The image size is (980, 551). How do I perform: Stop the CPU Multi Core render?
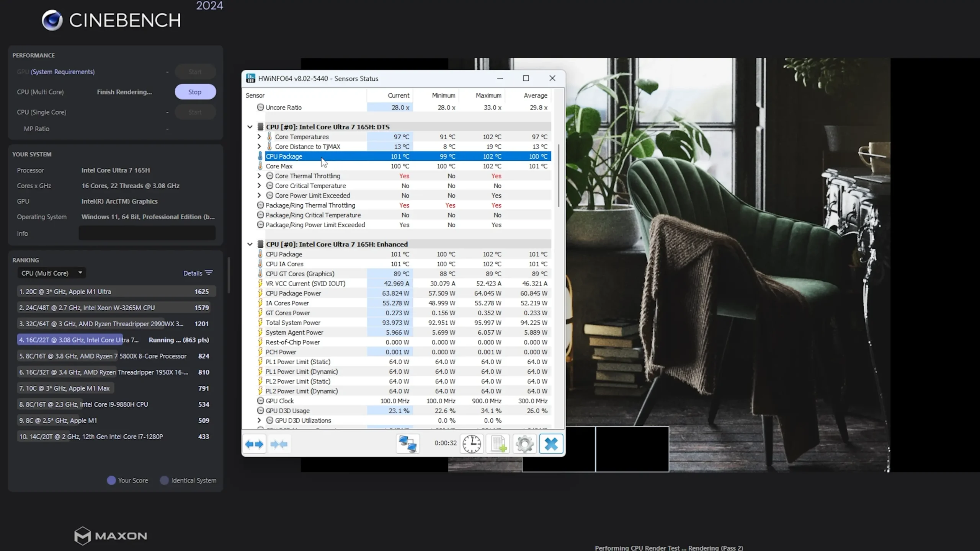195,92
